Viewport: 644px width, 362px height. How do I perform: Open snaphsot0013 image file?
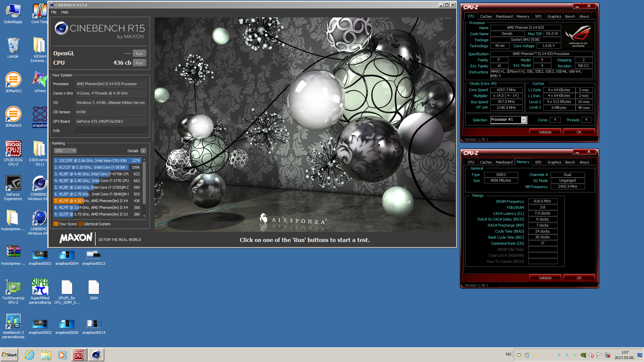[x=94, y=257]
